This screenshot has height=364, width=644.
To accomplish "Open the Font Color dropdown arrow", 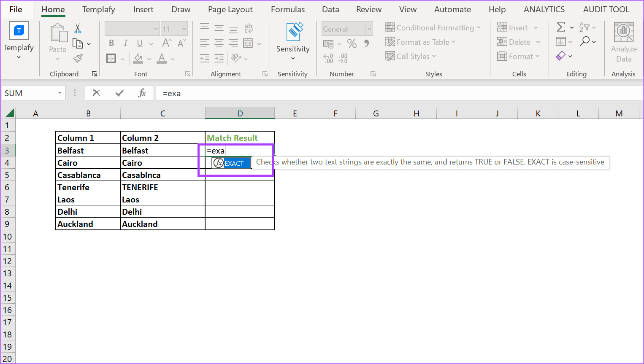I will [x=173, y=59].
